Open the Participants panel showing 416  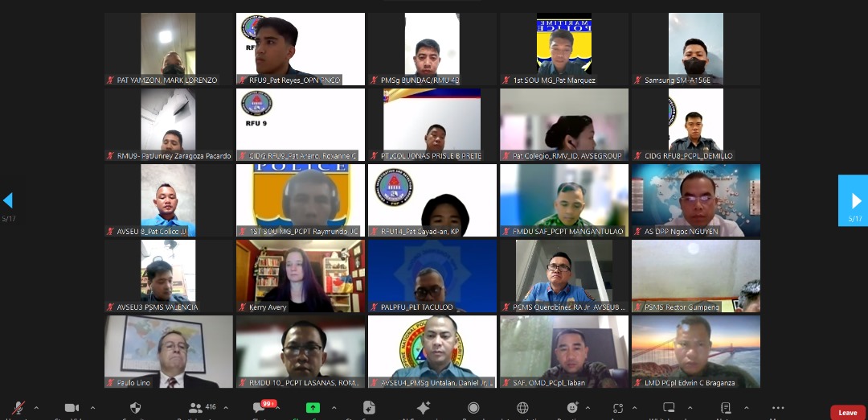[202, 408]
